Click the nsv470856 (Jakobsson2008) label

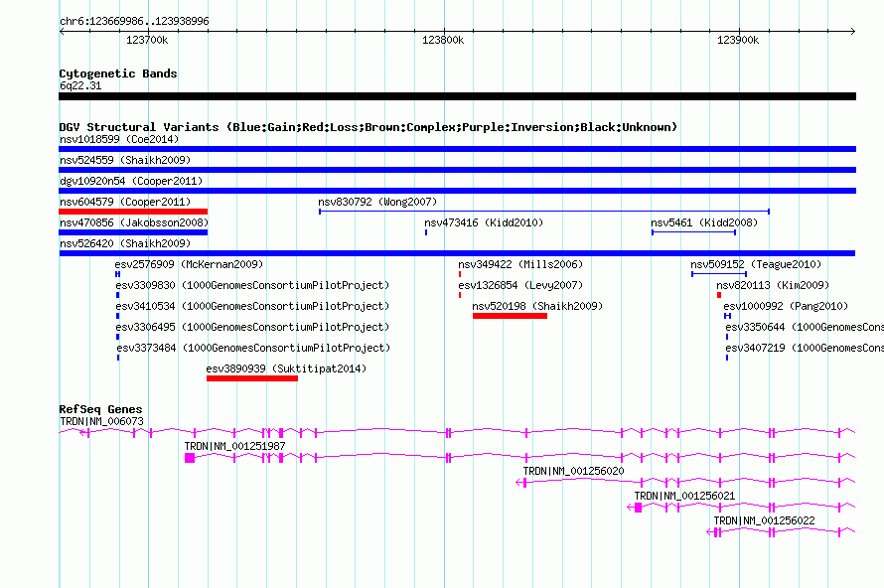(x=134, y=222)
